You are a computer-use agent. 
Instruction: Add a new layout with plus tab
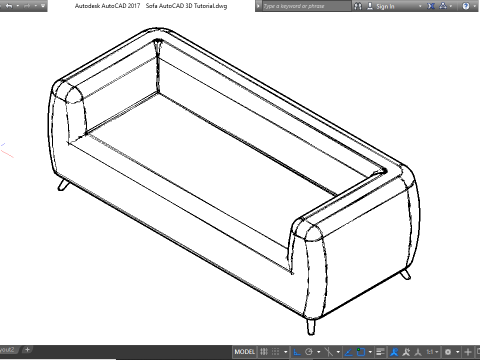27,350
